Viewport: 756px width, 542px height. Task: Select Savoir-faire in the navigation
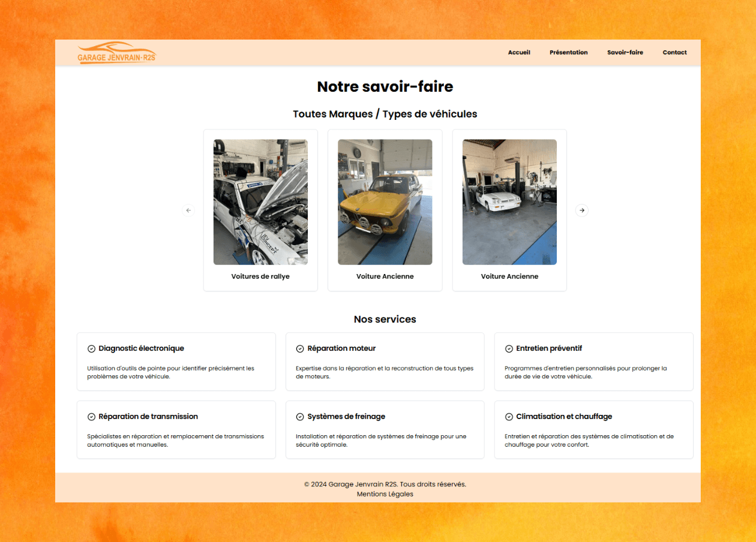[625, 52]
